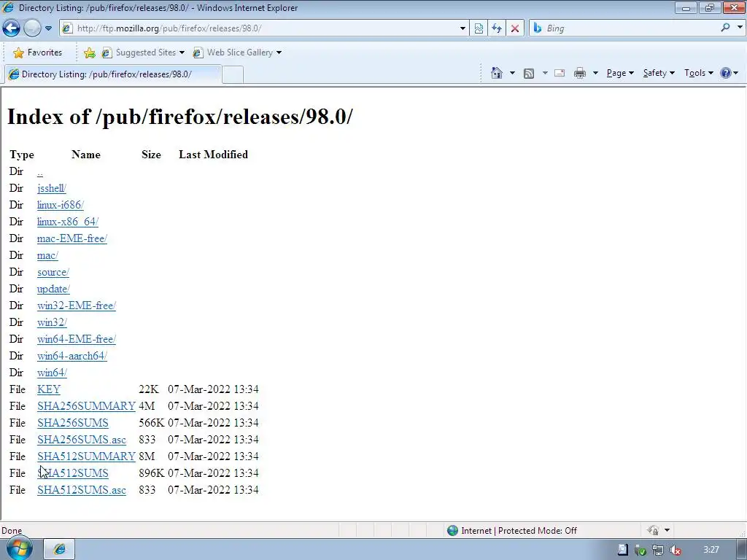Image resolution: width=747 pixels, height=560 pixels.
Task: Click the Refresh page icon
Action: point(496,28)
